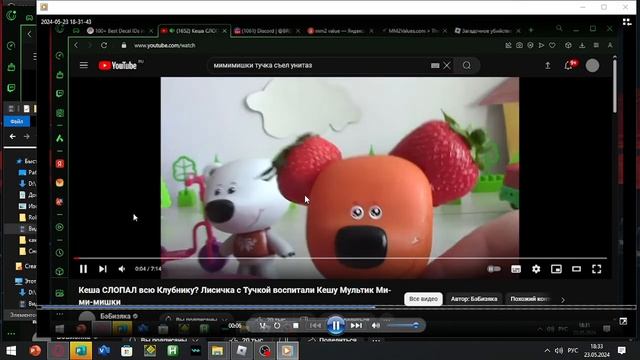Open the YouTube account avatar menu
The width and height of the screenshot is (640, 360).
click(x=592, y=65)
